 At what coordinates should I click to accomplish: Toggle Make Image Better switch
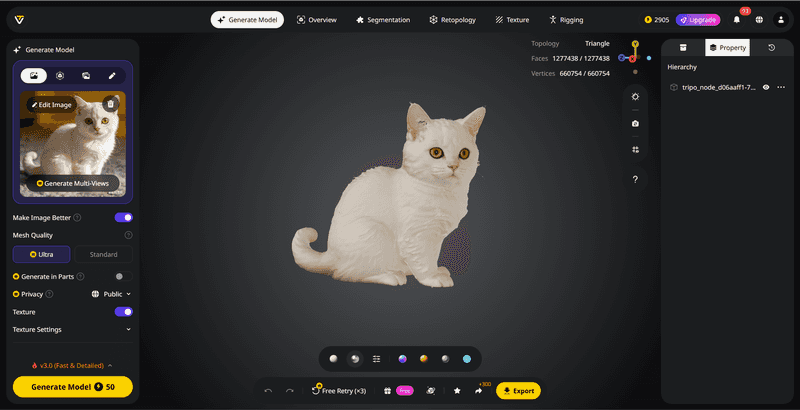coord(124,217)
